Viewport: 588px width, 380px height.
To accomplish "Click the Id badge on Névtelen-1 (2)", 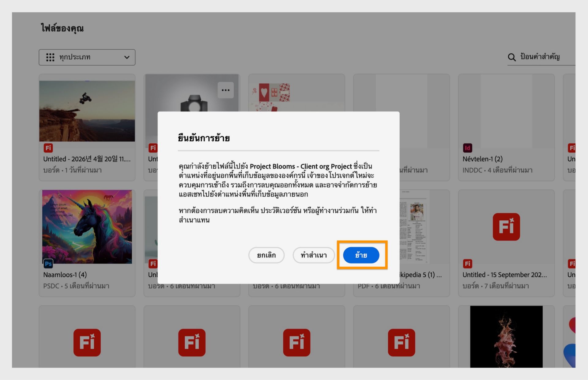I will [x=467, y=148].
